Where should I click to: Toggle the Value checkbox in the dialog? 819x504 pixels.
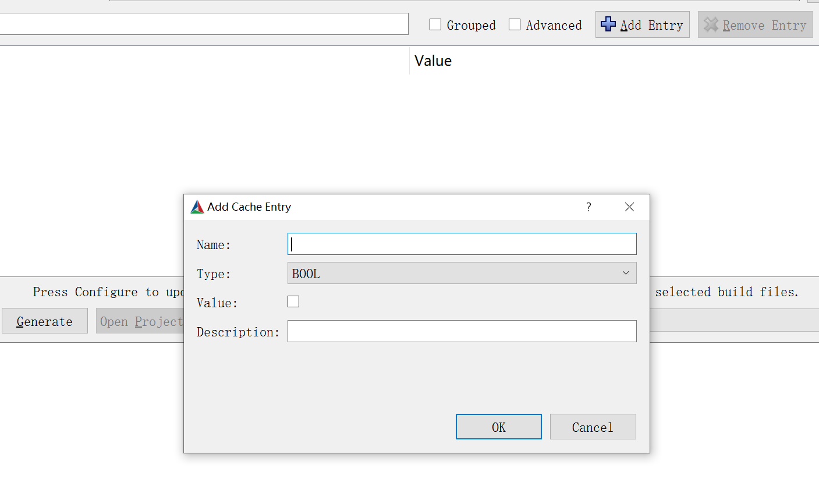pyautogui.click(x=293, y=301)
